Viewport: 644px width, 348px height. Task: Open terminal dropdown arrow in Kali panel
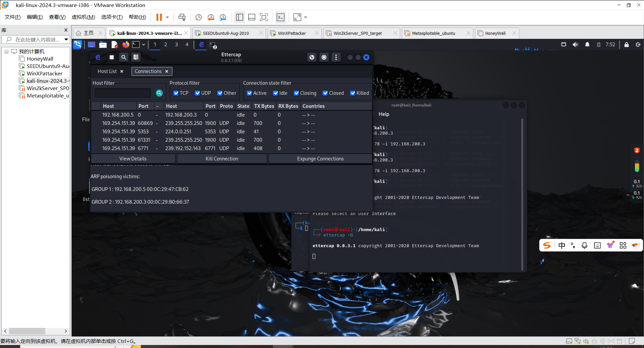point(144,45)
